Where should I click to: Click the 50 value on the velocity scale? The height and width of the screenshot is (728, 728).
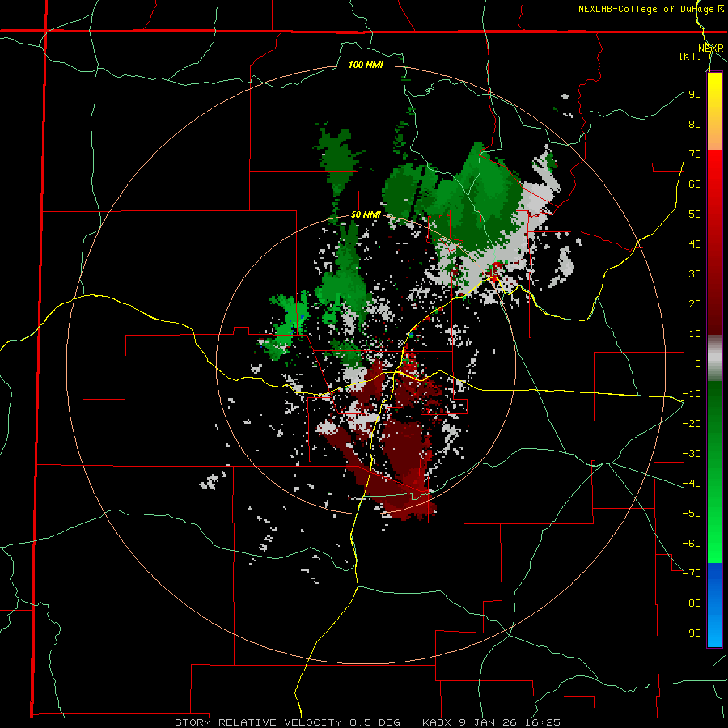[695, 214]
